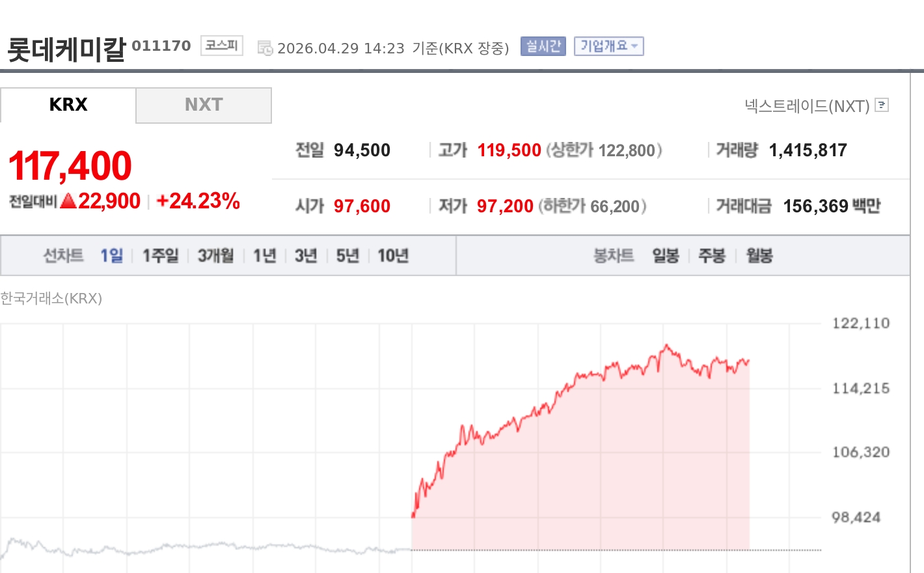Image resolution: width=924 pixels, height=573 pixels.
Task: Enable 실시간 real-time price updates
Action: point(543,45)
